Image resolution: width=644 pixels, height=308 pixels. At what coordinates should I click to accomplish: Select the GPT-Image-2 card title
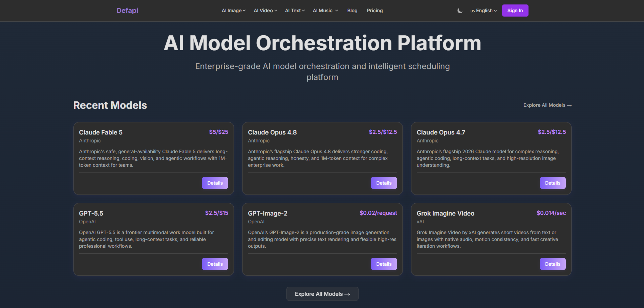267,214
